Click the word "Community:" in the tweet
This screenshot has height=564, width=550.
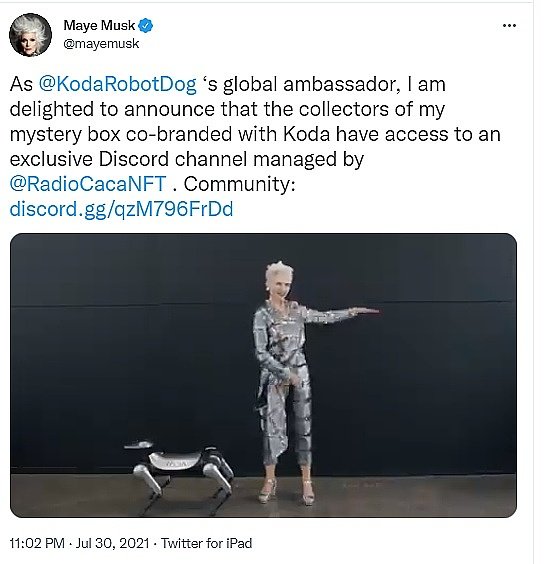[239, 184]
